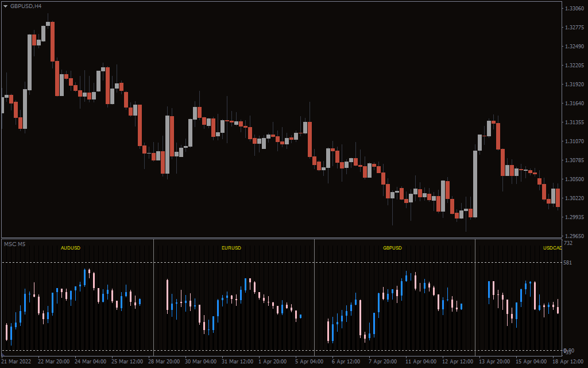
Task: Click the yellow GBPUSD label in sub-window
Action: pyautogui.click(x=392, y=248)
